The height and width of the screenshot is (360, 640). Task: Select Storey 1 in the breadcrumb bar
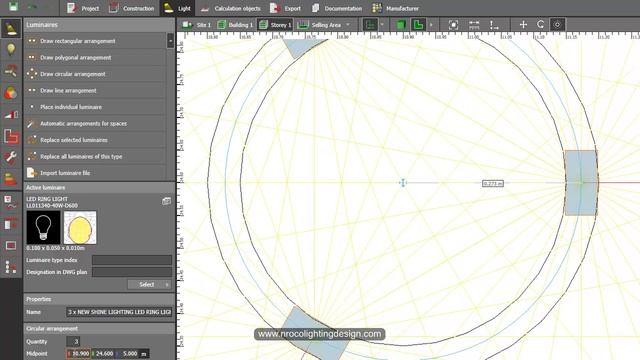(x=276, y=25)
